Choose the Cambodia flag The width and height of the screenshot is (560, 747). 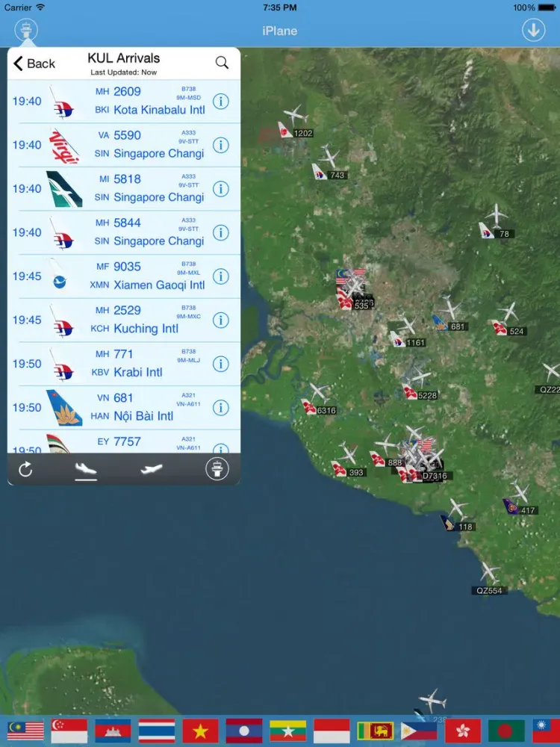coord(113,731)
